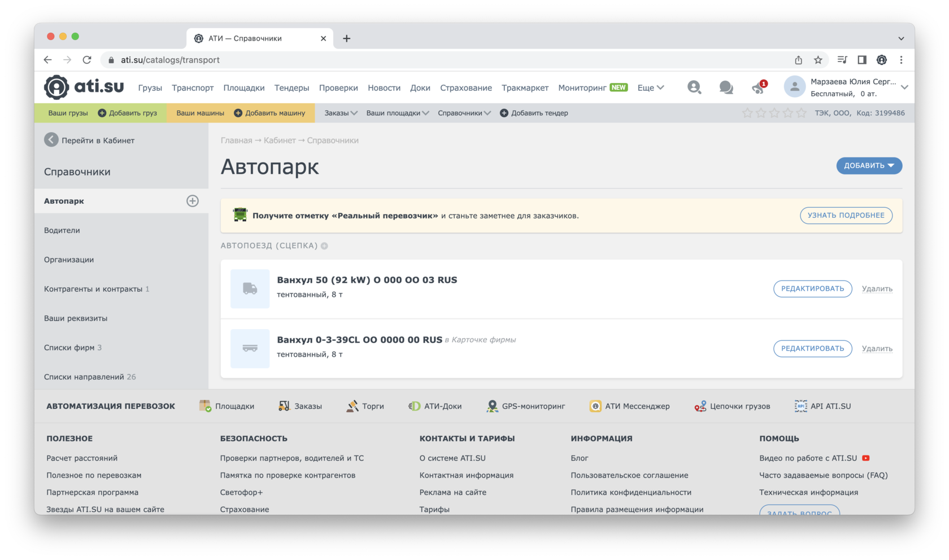
Task: Select Контрагенты и контракты in sidebar
Action: [x=121, y=289]
